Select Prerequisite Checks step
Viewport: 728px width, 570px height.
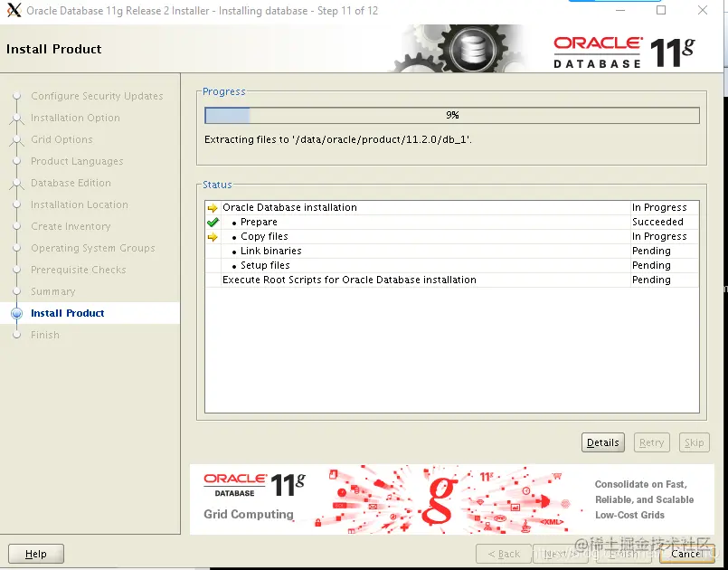[x=79, y=270]
